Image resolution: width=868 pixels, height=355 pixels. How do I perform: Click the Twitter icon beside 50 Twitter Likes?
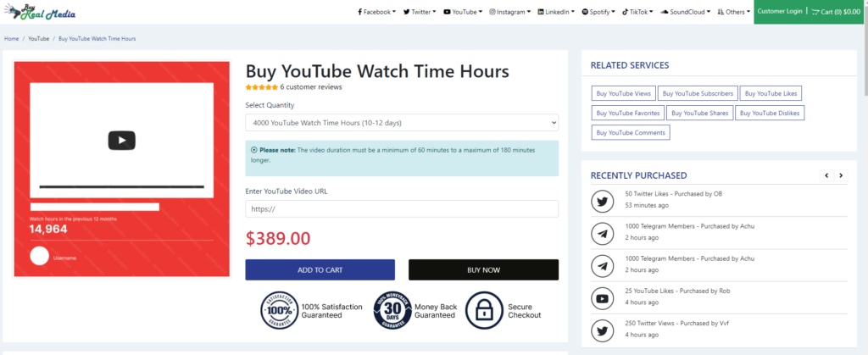click(603, 202)
